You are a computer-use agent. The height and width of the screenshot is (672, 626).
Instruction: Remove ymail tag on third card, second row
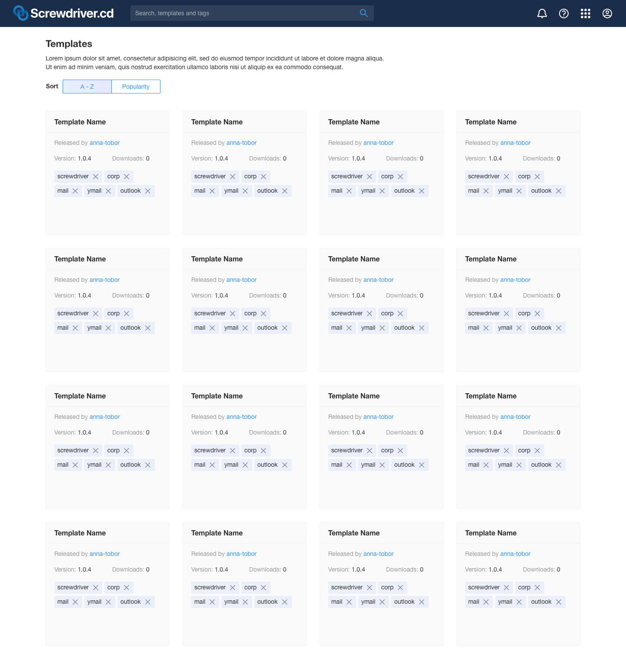tap(382, 328)
